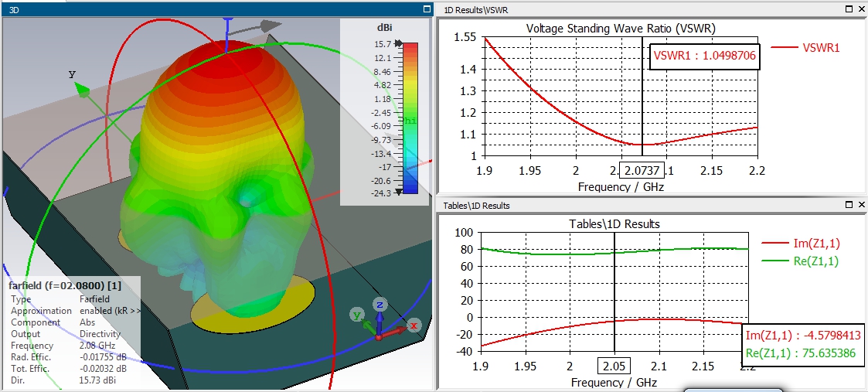The width and height of the screenshot is (868, 392).
Task: Maximize the 3D view window
Action: coord(426,9)
